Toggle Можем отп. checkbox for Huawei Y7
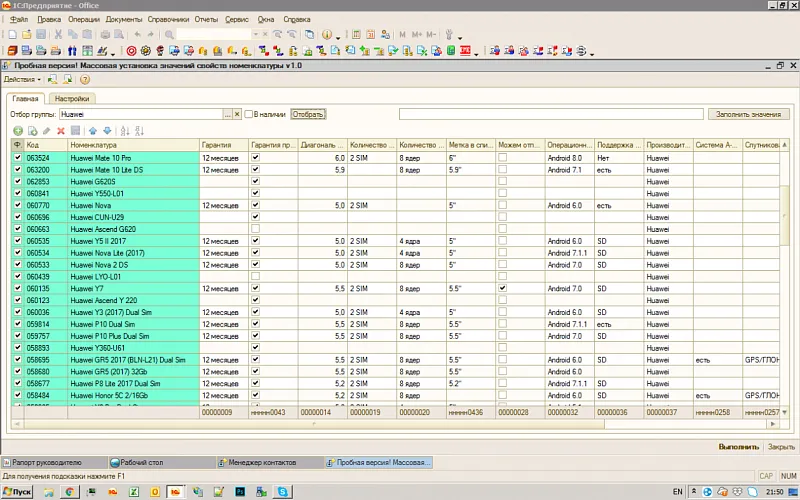This screenshot has width=800, height=500. [x=503, y=288]
